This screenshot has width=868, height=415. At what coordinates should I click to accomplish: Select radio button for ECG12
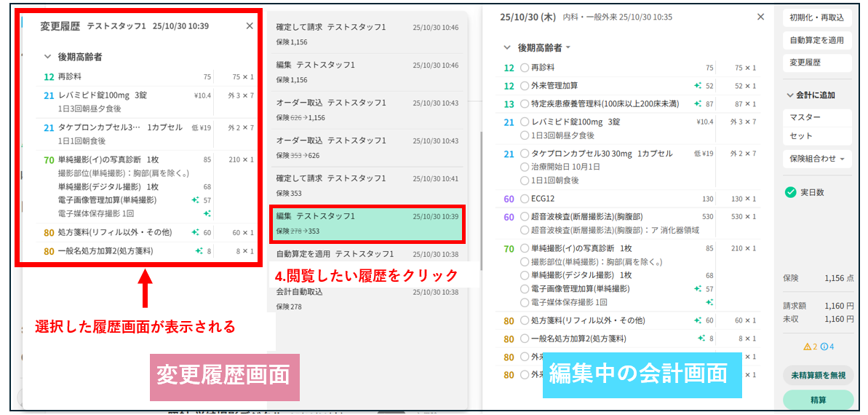click(525, 198)
